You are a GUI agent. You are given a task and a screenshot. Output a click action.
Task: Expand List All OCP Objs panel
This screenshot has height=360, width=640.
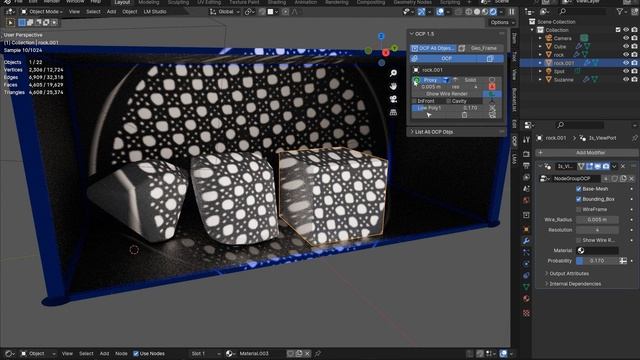[x=412, y=132]
